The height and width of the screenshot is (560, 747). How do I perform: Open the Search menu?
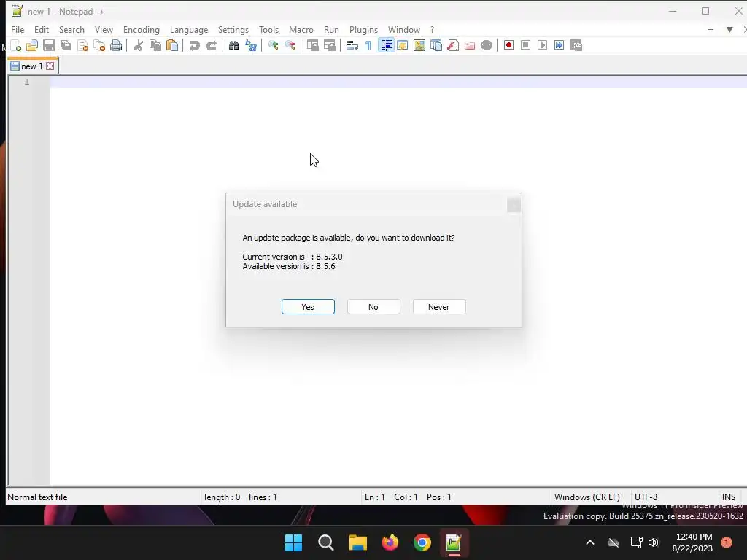click(71, 29)
